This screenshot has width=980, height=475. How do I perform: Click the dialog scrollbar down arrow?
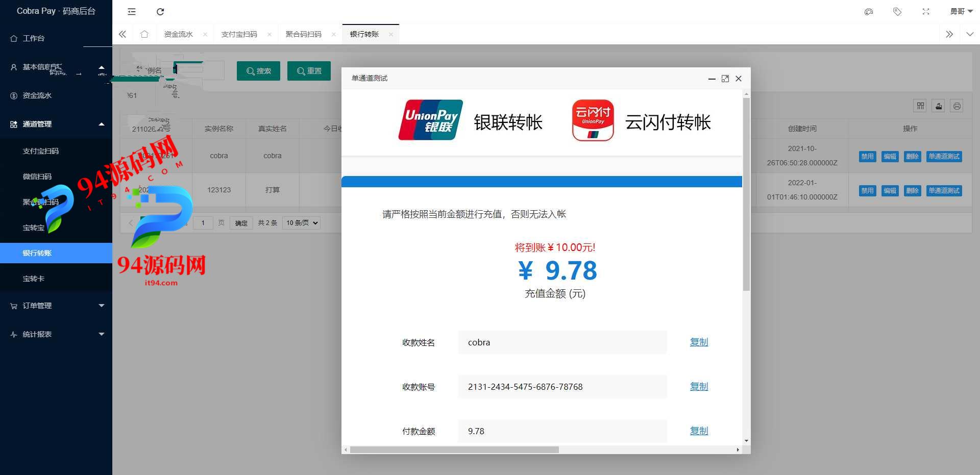(x=746, y=441)
